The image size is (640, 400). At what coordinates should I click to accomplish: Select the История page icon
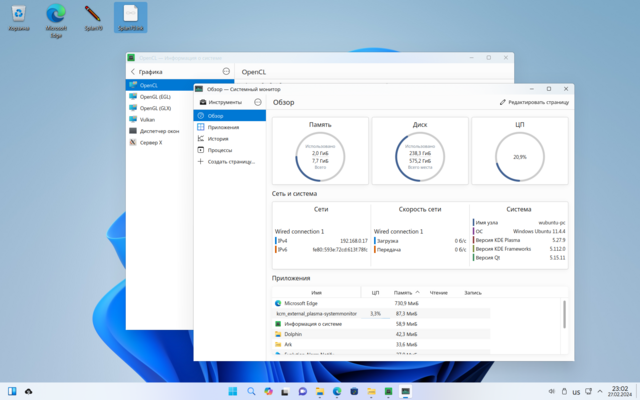point(201,138)
